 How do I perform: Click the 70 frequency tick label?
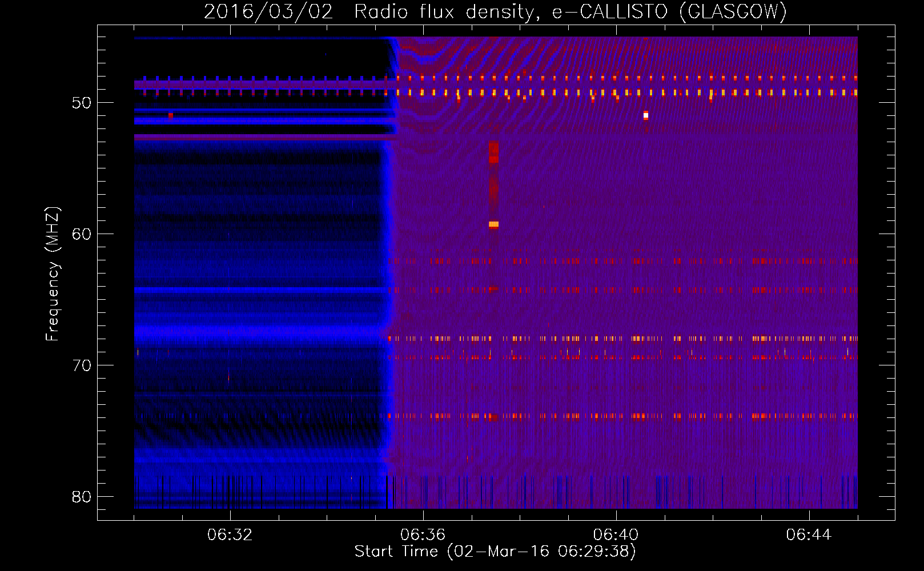click(x=82, y=365)
